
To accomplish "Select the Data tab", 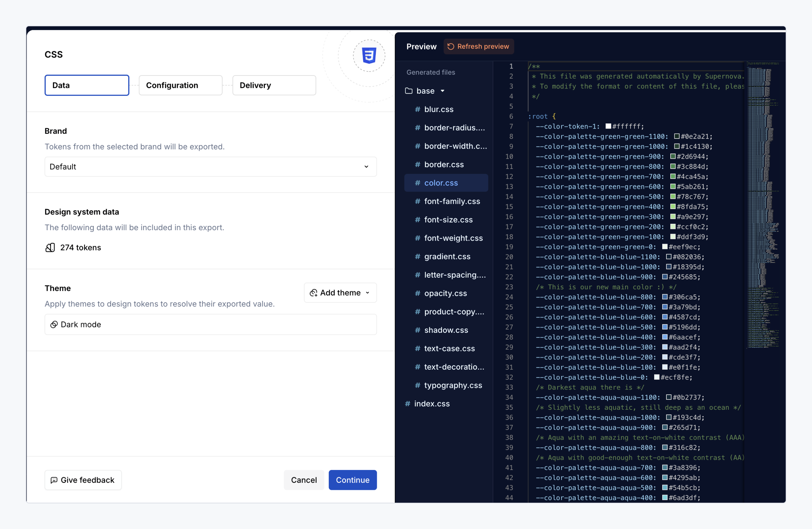I will coord(87,85).
